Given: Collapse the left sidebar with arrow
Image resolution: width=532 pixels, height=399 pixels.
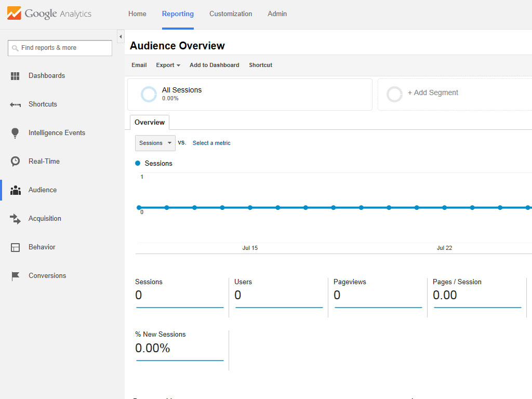Looking at the screenshot, I should 121,37.
